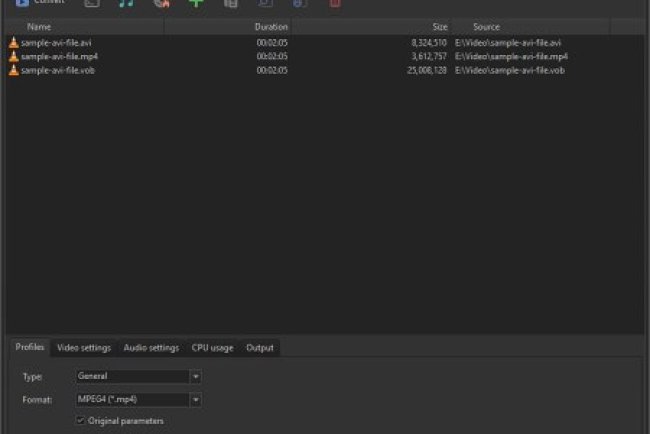This screenshot has width=650, height=434.
Task: Click the duration 00:02:05 of the .vob row
Action: click(x=272, y=70)
